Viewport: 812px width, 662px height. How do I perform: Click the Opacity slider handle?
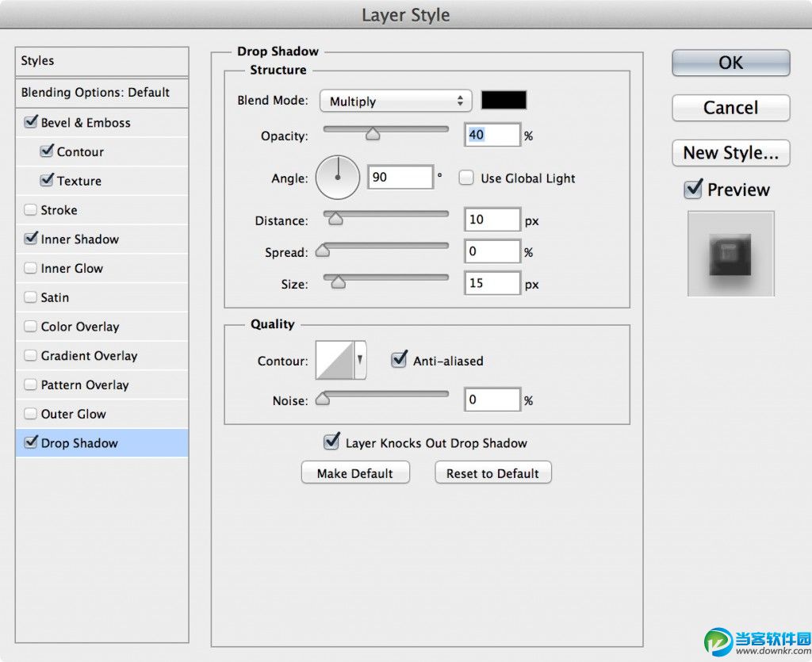[373, 135]
